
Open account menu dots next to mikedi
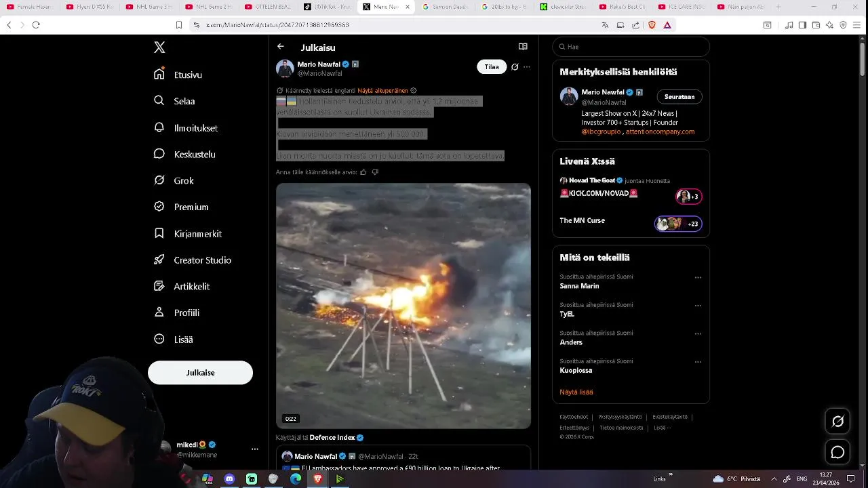click(x=255, y=449)
